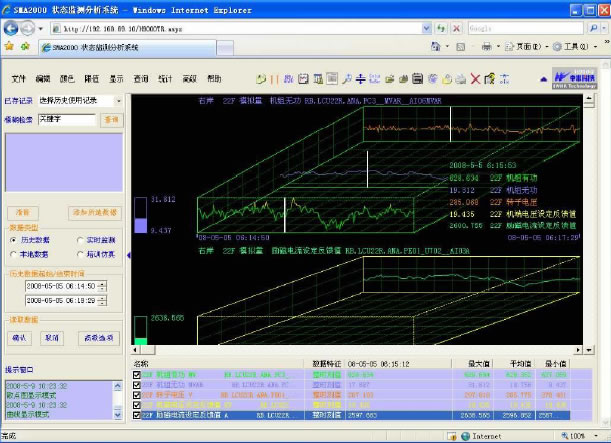
Task: Open the IE 工具 menu dropdown
Action: click(595, 47)
